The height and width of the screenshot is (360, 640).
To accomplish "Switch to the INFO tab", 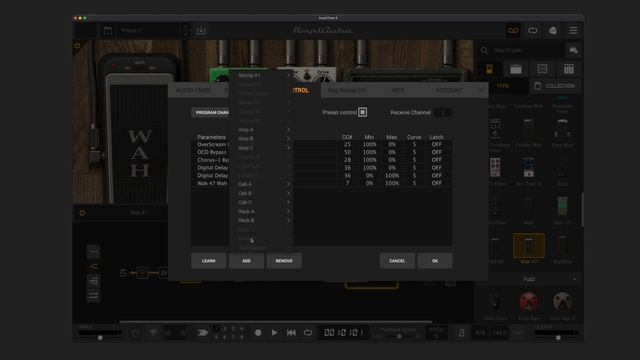I will tap(398, 90).
